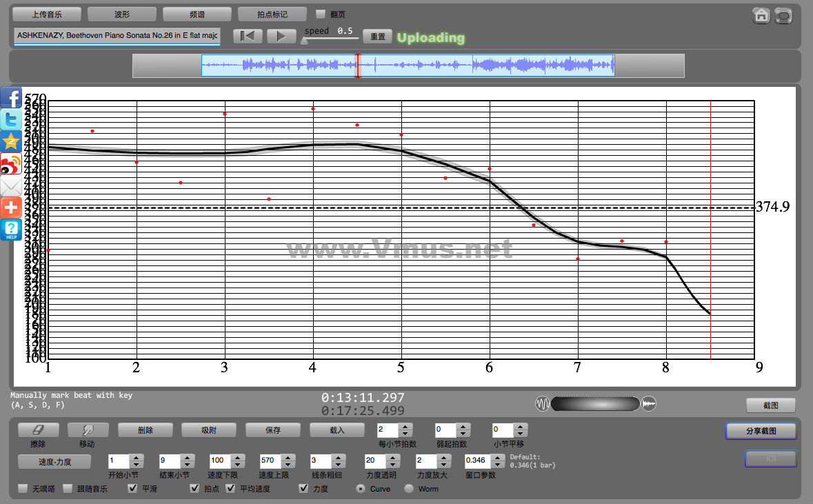
Task: Adjust the 速度上限 stepper arrows
Action: coord(288,461)
